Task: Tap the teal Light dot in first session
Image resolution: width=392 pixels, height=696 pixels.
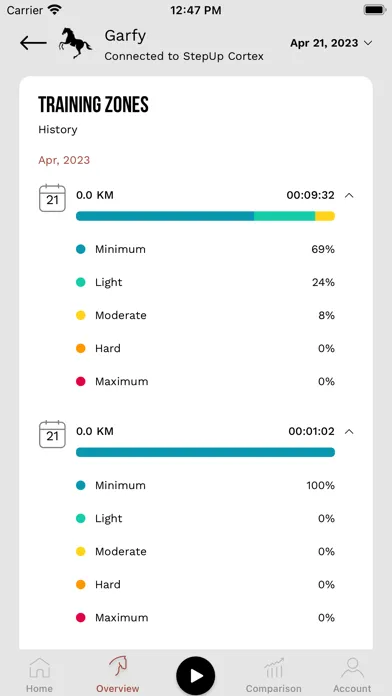Action: coord(80,282)
